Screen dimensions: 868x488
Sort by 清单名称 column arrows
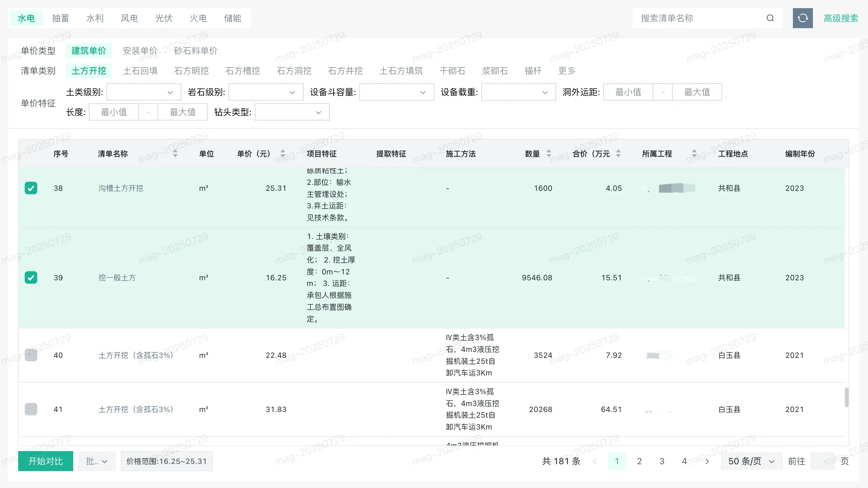pyautogui.click(x=175, y=154)
